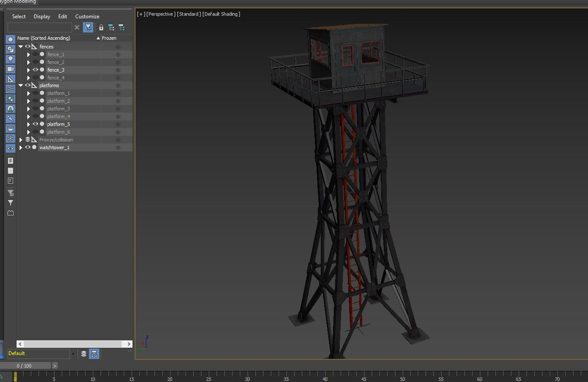Expand the Proxys/collisiosn group
Image resolution: width=588 pixels, height=382 pixels.
[x=21, y=140]
